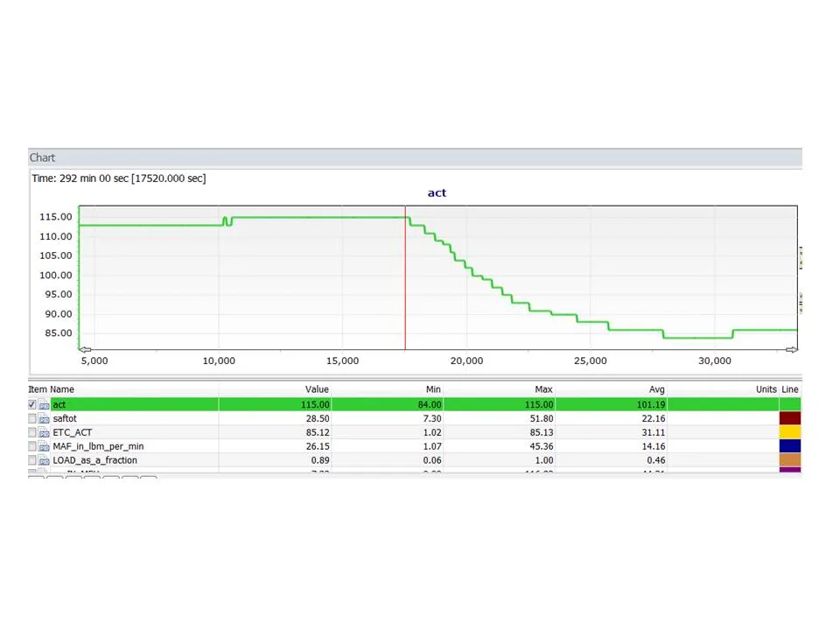Click the Time readout text above the chart
The width and height of the screenshot is (840, 630).
[119, 178]
